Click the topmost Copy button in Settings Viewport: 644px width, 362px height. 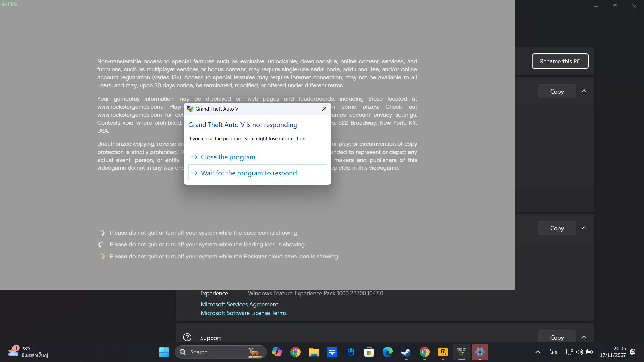coord(557,91)
